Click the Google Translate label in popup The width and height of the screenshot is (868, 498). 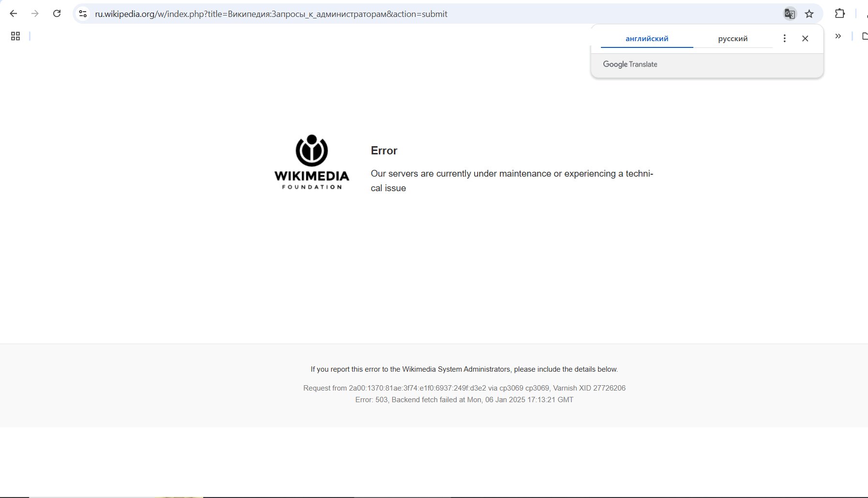630,64
